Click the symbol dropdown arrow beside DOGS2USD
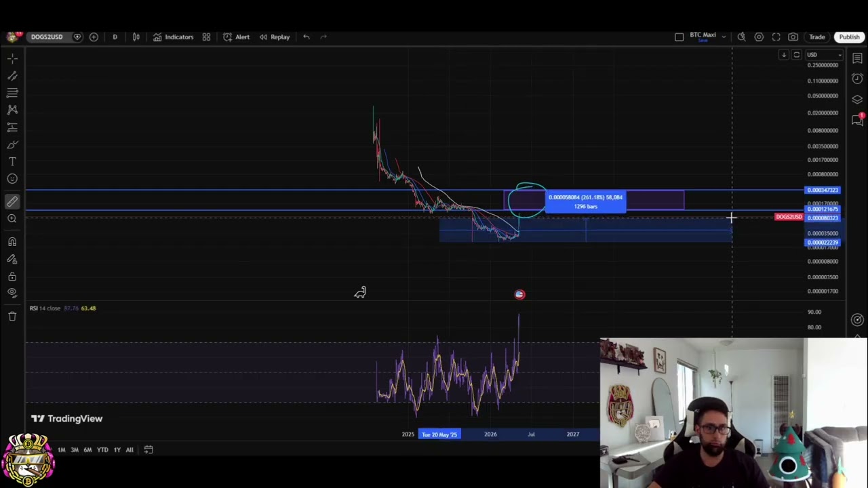Image resolution: width=868 pixels, height=488 pixels. coord(77,37)
